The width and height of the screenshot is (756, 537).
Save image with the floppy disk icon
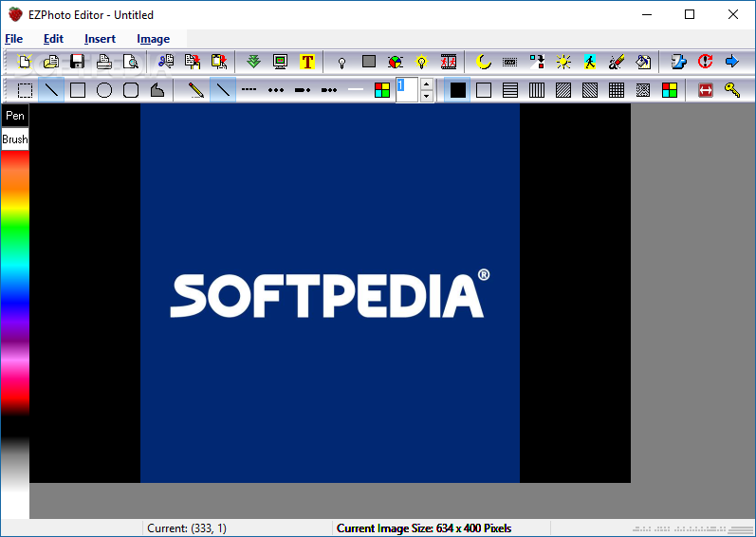pyautogui.click(x=78, y=62)
